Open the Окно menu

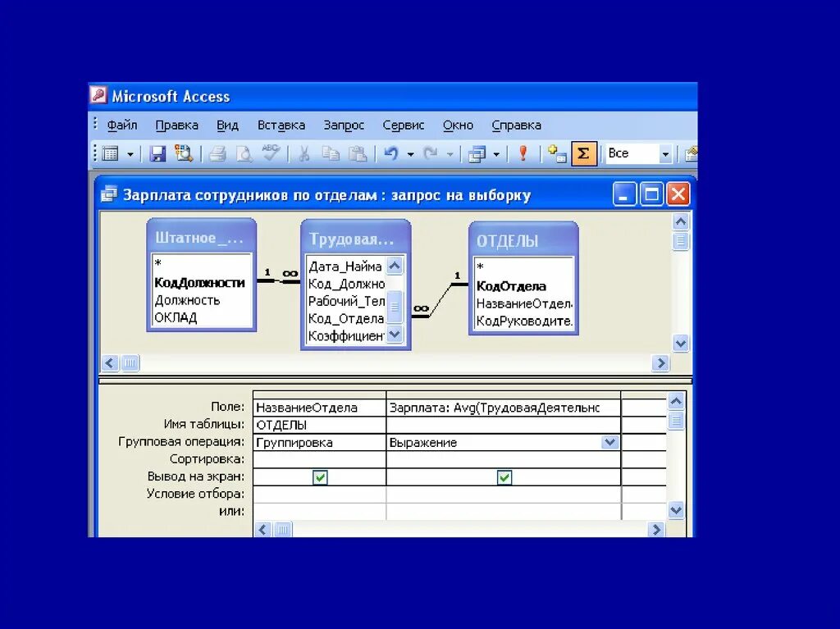(x=458, y=125)
